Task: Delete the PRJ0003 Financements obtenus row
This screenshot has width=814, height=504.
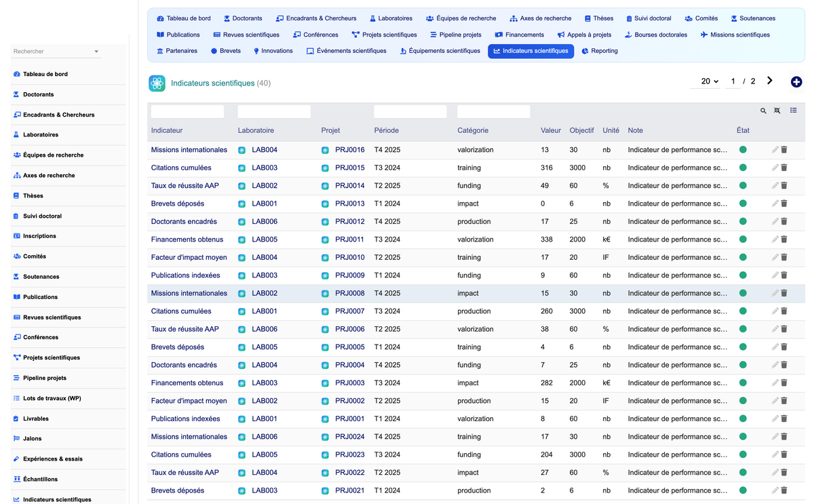Action: click(x=784, y=383)
